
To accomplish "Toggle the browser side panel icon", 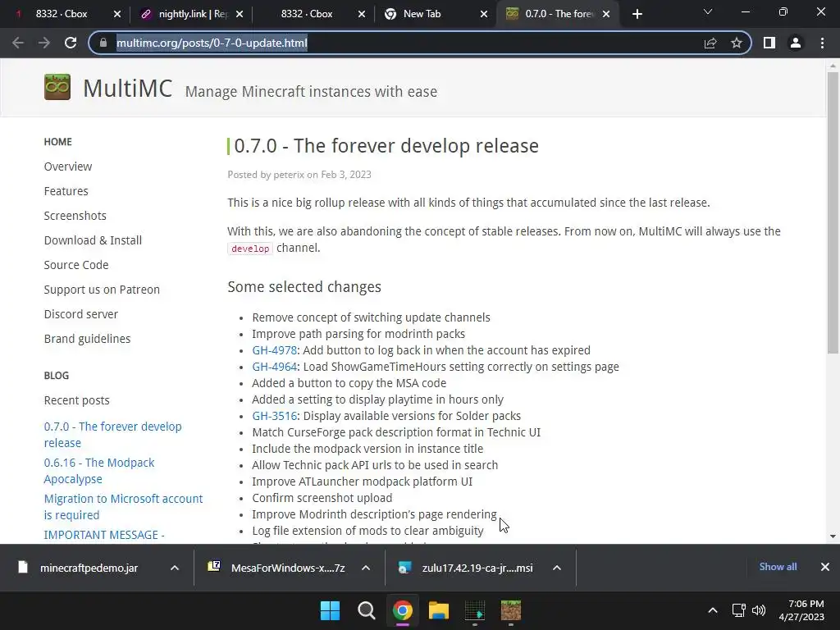I will 769,43.
